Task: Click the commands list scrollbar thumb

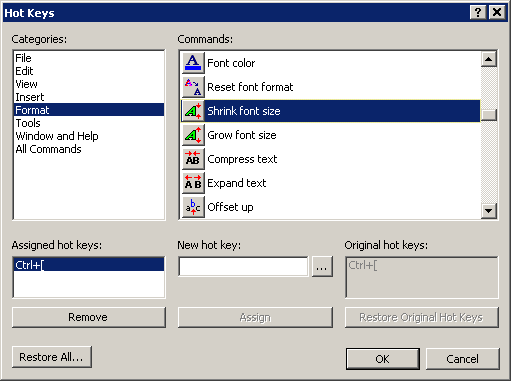Action: tap(489, 115)
